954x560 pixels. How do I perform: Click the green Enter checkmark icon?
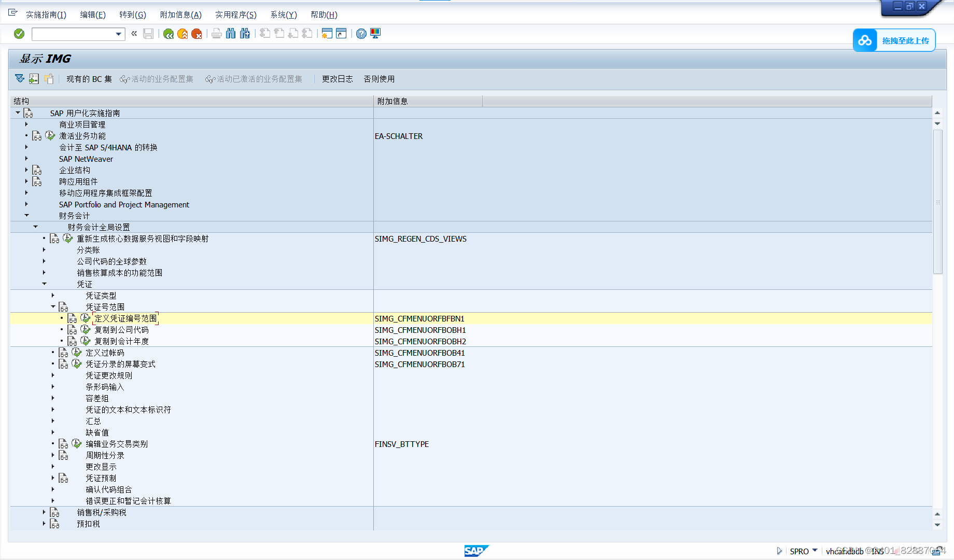(19, 33)
